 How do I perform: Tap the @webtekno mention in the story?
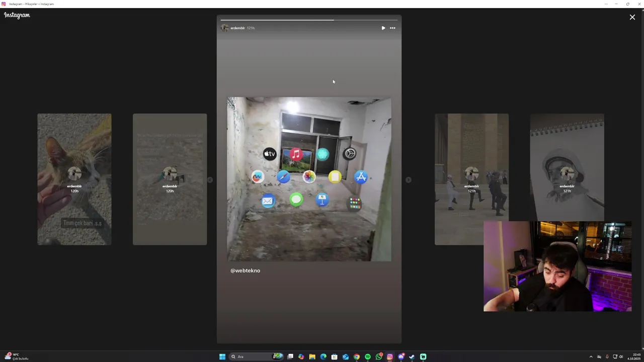tap(245, 270)
